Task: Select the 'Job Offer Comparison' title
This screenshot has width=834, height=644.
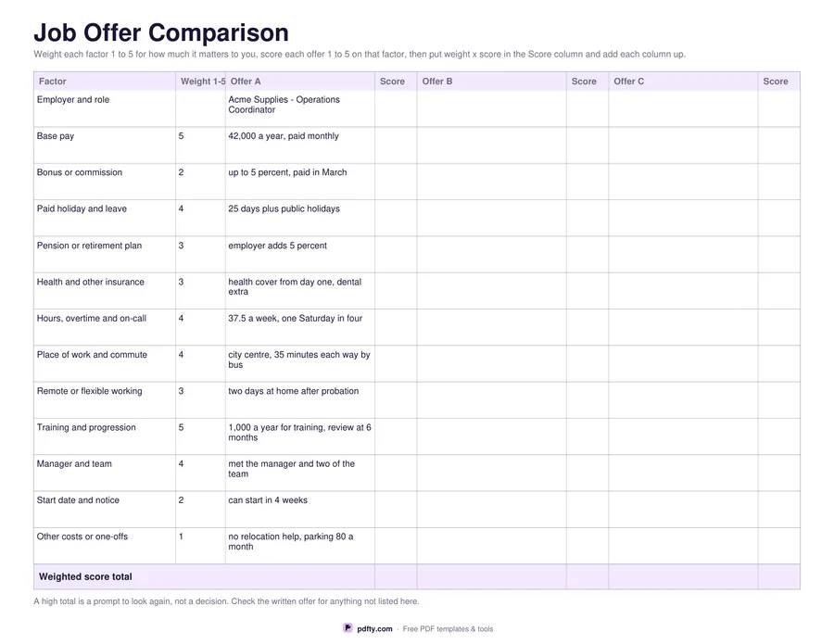Action: [161, 32]
